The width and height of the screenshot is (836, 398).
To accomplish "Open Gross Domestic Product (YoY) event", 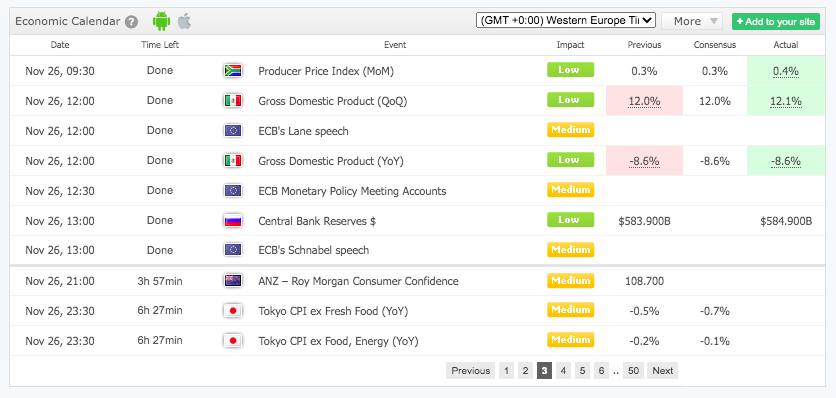I will coord(331,161).
